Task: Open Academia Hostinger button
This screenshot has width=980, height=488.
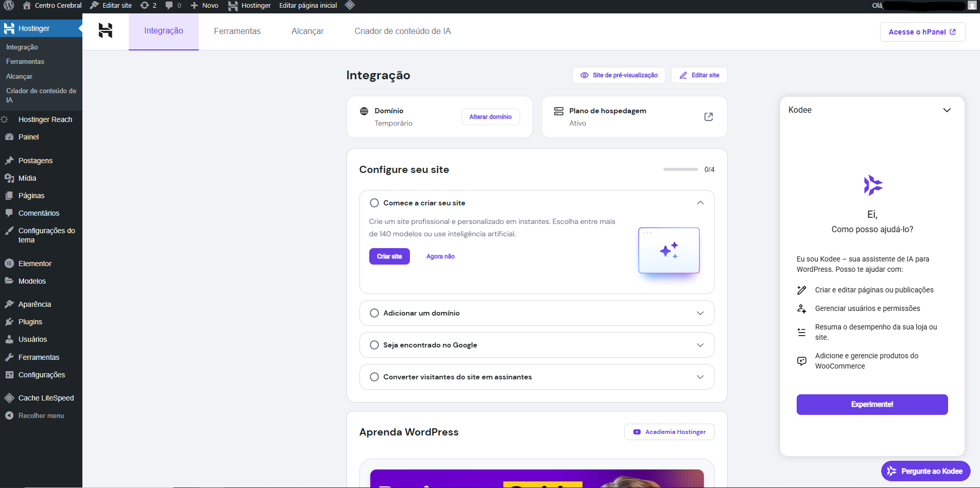Action: pos(669,432)
